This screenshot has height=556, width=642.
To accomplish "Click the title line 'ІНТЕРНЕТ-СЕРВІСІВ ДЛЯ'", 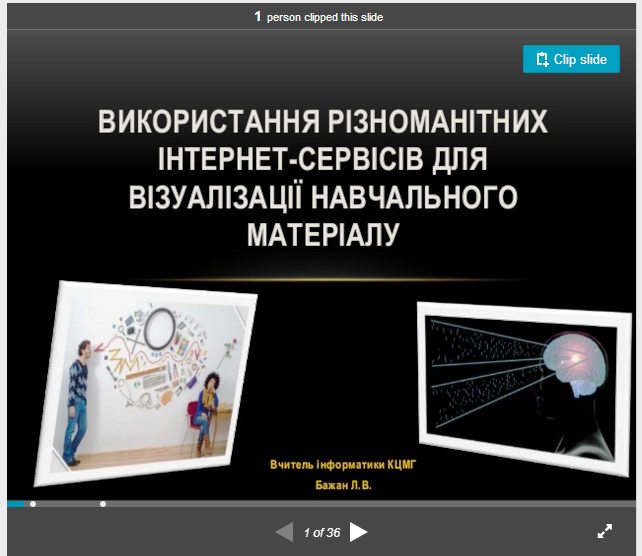I will (x=323, y=159).
